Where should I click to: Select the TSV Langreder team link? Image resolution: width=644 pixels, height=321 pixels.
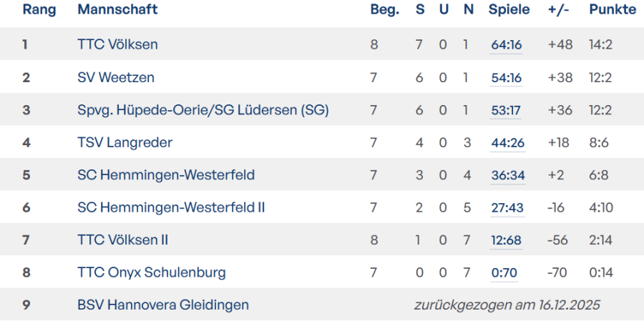pos(125,142)
